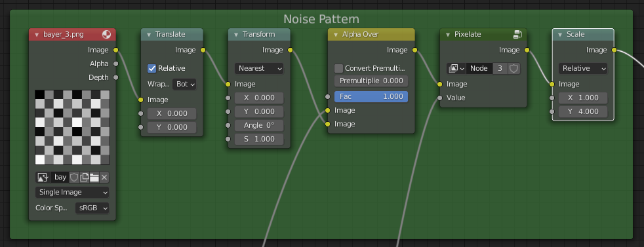Select the Noise Pattern frame label

(321, 19)
